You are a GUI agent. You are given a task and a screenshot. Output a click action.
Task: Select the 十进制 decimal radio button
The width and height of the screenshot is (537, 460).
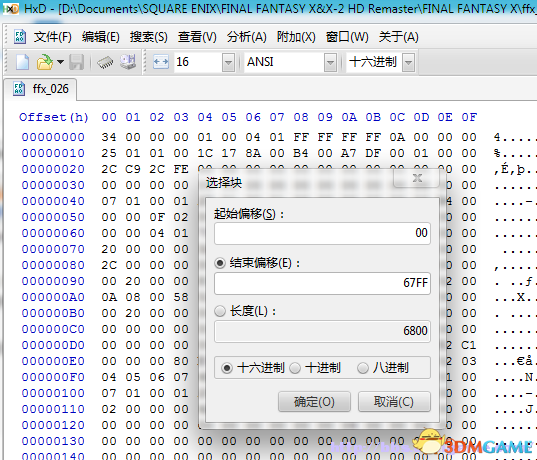[x=295, y=368]
